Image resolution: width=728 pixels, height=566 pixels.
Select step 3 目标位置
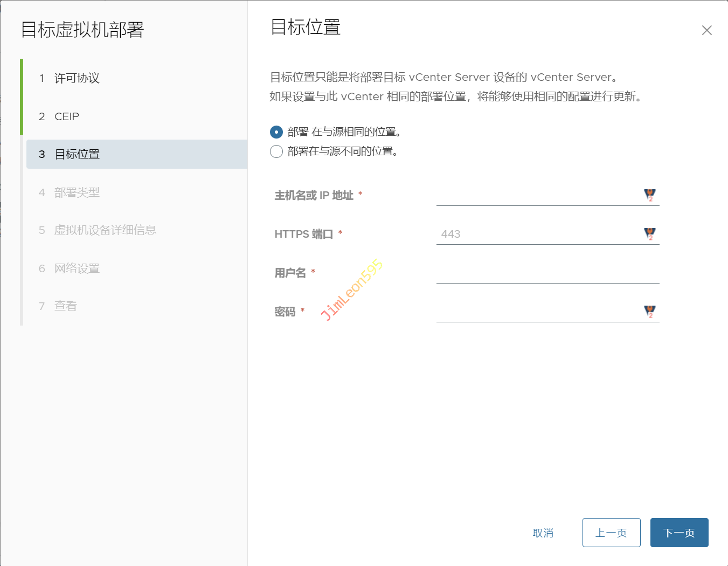click(77, 154)
